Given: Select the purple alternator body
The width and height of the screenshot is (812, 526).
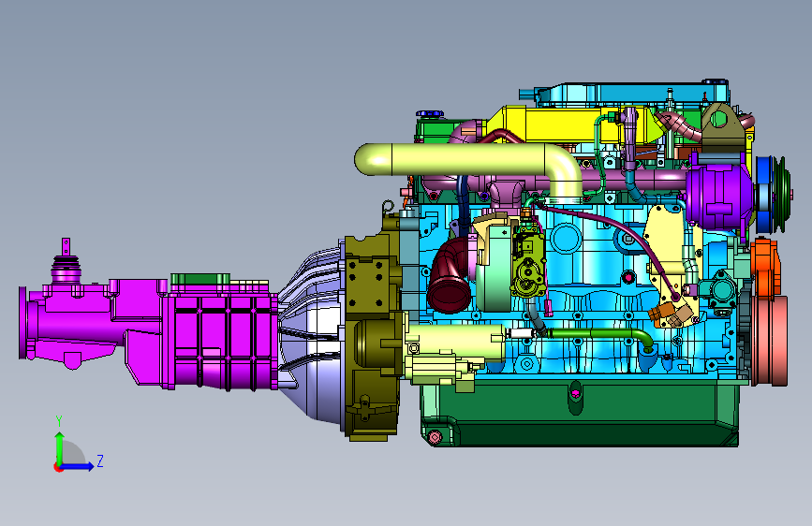Looking at the screenshot, I should 720,197.
